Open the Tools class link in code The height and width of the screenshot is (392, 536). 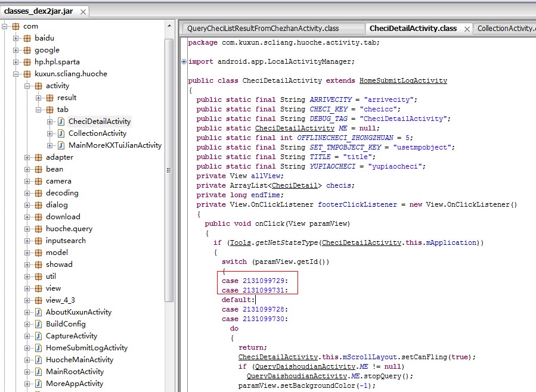tap(240, 243)
